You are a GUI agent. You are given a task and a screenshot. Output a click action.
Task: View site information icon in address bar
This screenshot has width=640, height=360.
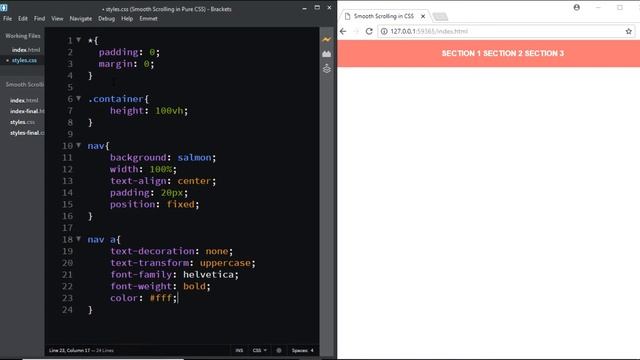pos(384,31)
